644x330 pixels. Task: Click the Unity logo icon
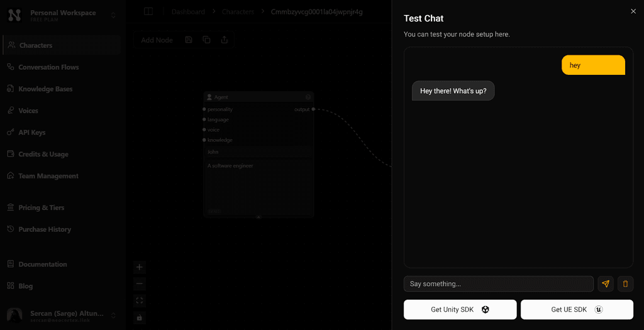point(486,309)
